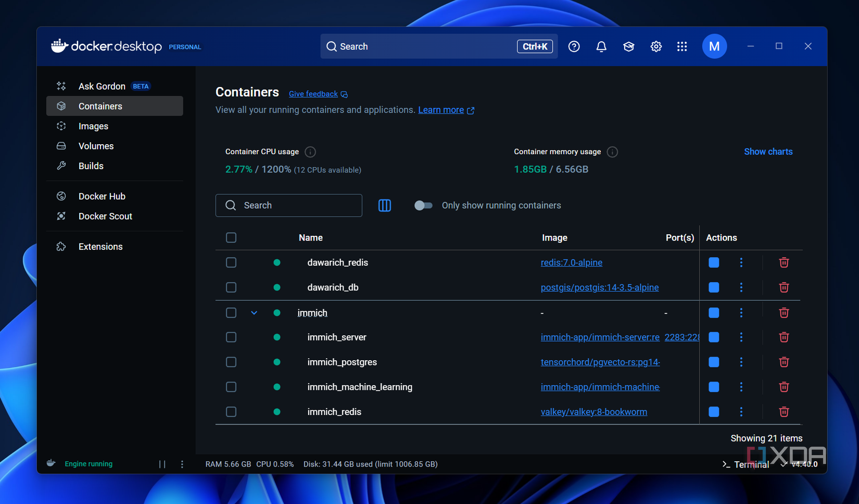This screenshot has height=504, width=859.
Task: Collapse the immich container group
Action: (254, 313)
